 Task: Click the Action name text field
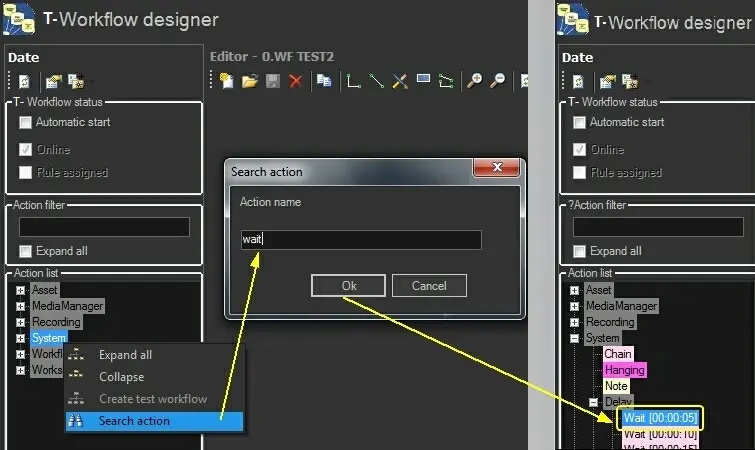coord(361,240)
